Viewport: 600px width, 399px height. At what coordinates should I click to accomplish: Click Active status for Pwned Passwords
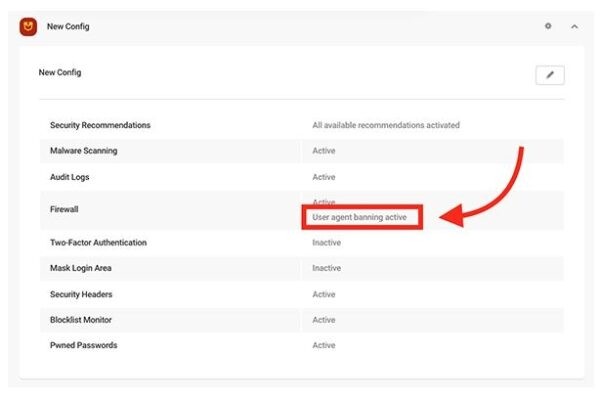point(324,345)
